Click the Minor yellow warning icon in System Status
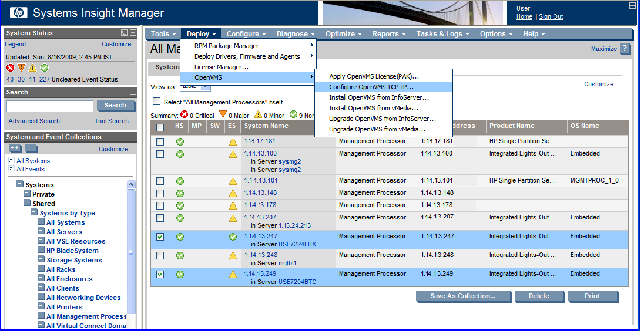This screenshot has width=644, height=331. (33, 68)
